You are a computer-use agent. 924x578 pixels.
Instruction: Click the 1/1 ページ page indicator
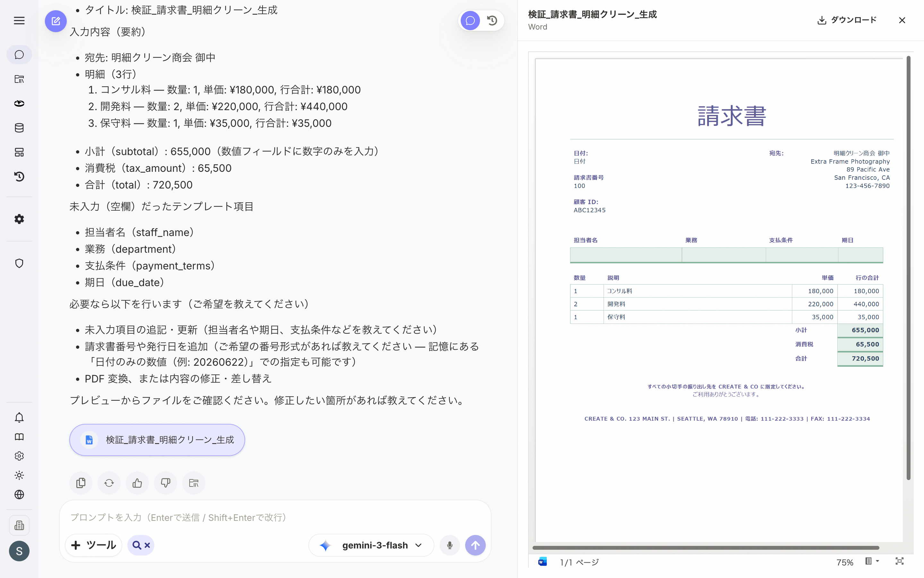(579, 562)
